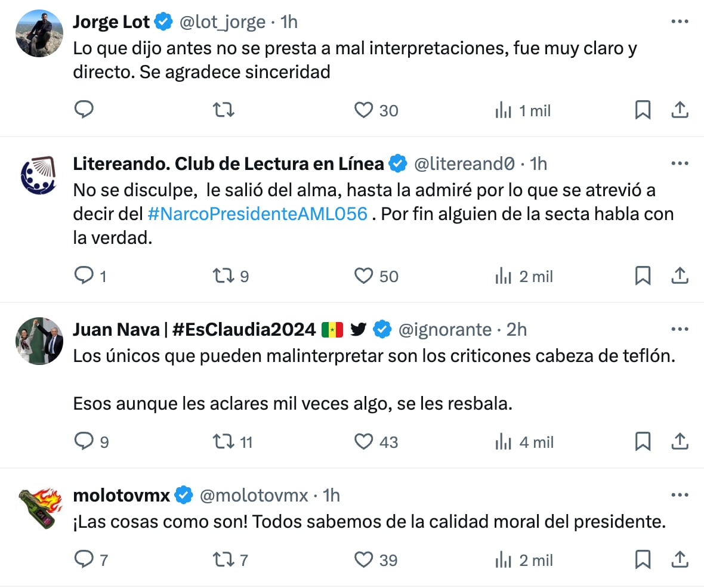Open Juan Nava's profile picture
The height and width of the screenshot is (588, 704).
tap(39, 341)
